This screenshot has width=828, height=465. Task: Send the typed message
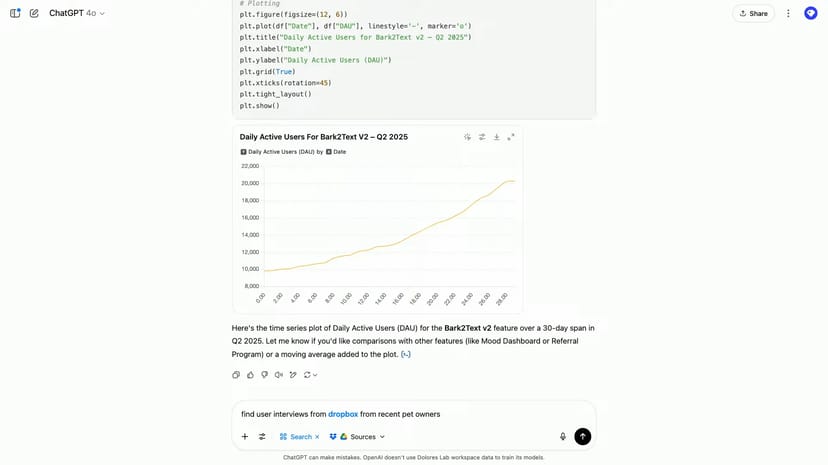pyautogui.click(x=582, y=436)
